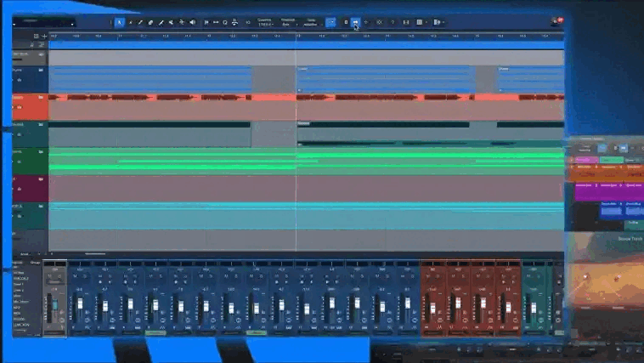Screen dimensions: 644x363
Task: Select the red track header
Action: click(x=30, y=107)
